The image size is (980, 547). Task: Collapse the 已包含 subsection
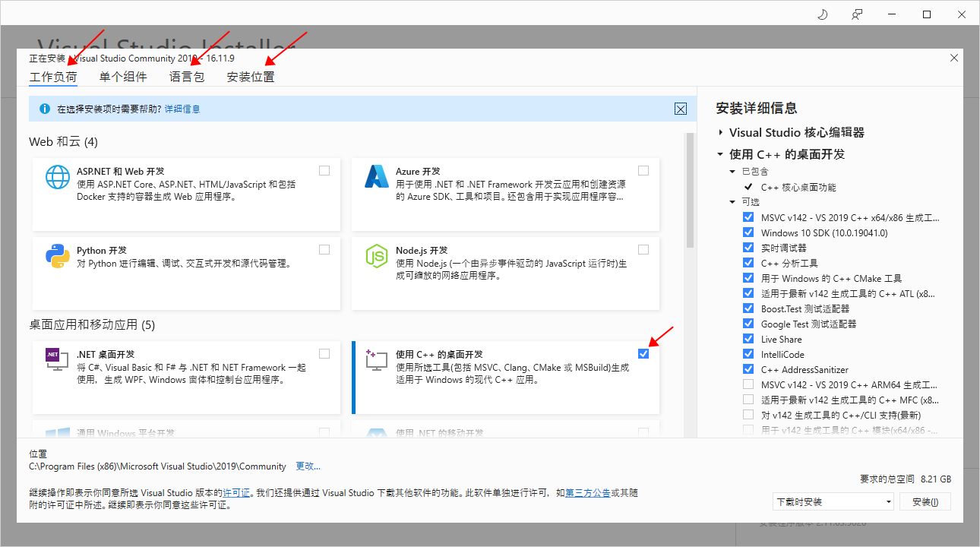[x=733, y=172]
